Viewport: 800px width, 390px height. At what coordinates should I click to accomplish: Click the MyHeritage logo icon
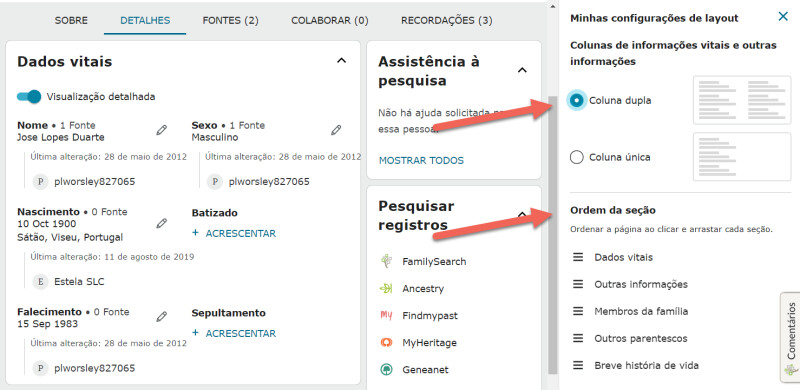[386, 343]
